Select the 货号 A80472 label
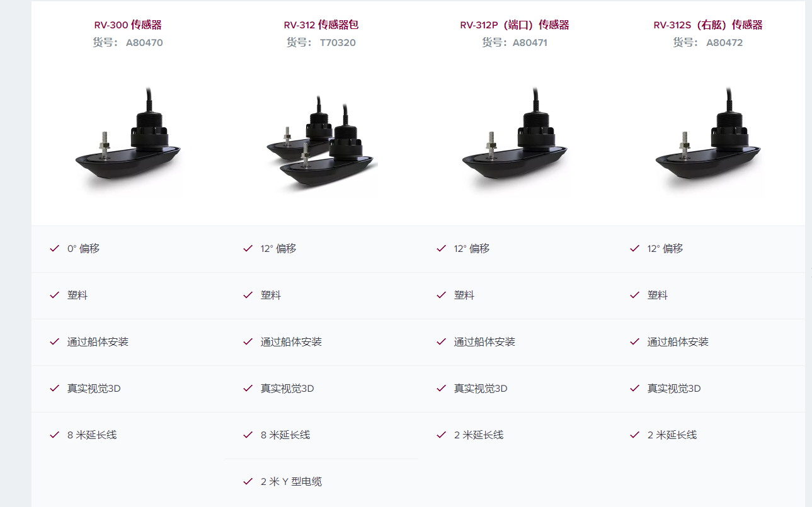 [x=708, y=43]
